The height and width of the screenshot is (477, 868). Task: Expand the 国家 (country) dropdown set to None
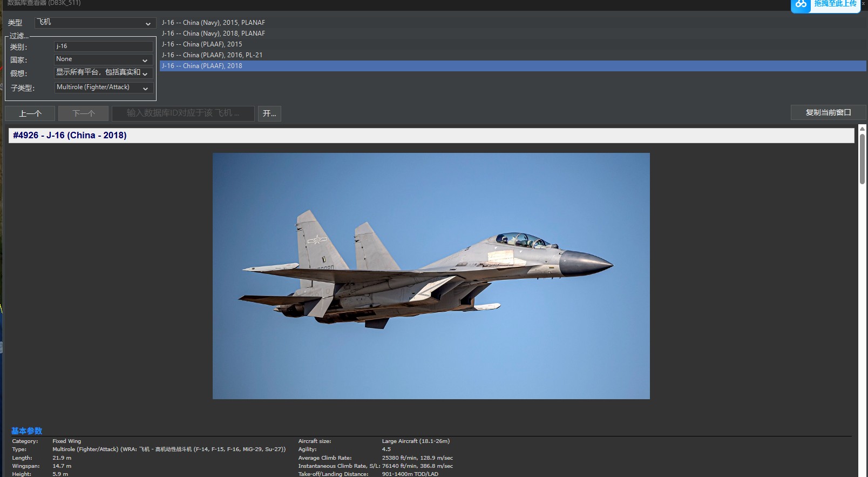click(x=103, y=59)
